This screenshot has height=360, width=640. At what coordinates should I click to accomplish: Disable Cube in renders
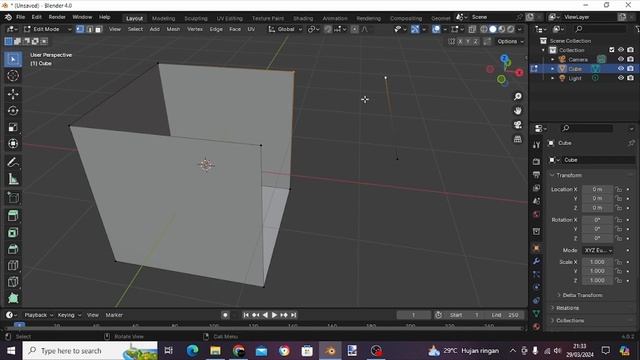(630, 69)
